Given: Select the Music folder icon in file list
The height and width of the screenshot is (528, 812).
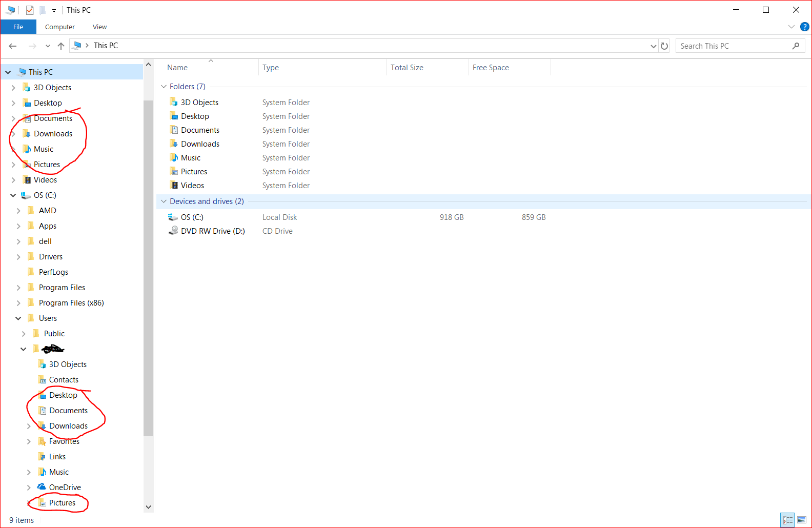Looking at the screenshot, I should click(x=174, y=157).
